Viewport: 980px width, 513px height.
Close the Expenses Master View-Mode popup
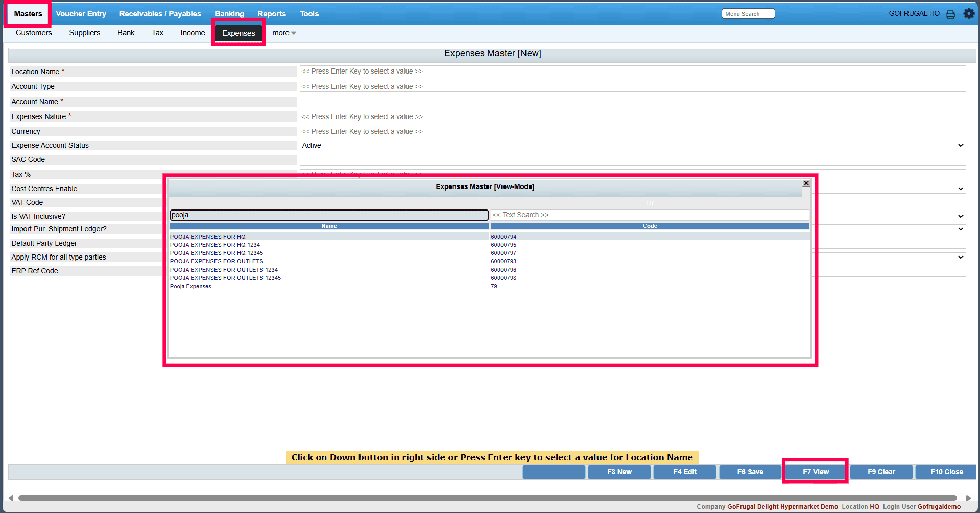(806, 183)
